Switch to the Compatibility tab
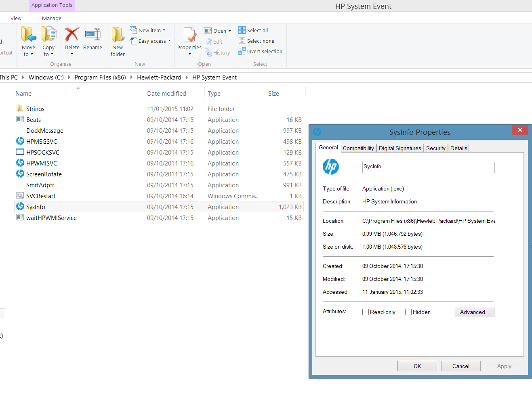The width and height of the screenshot is (532, 402). coord(358,148)
